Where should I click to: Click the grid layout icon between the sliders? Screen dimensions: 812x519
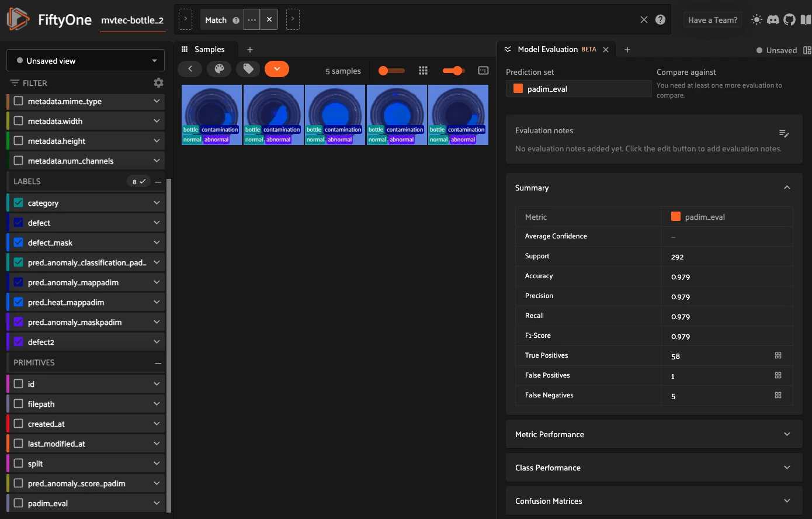tap(424, 71)
